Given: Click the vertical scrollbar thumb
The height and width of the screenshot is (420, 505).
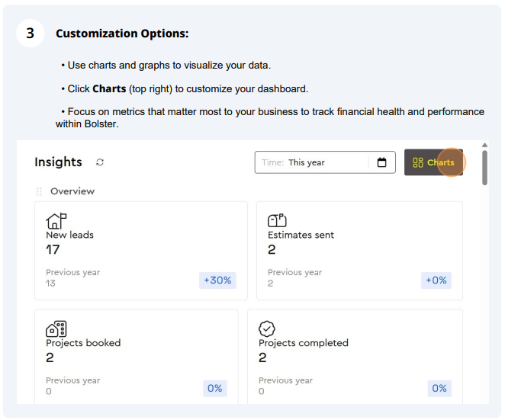Looking at the screenshot, I should (484, 168).
